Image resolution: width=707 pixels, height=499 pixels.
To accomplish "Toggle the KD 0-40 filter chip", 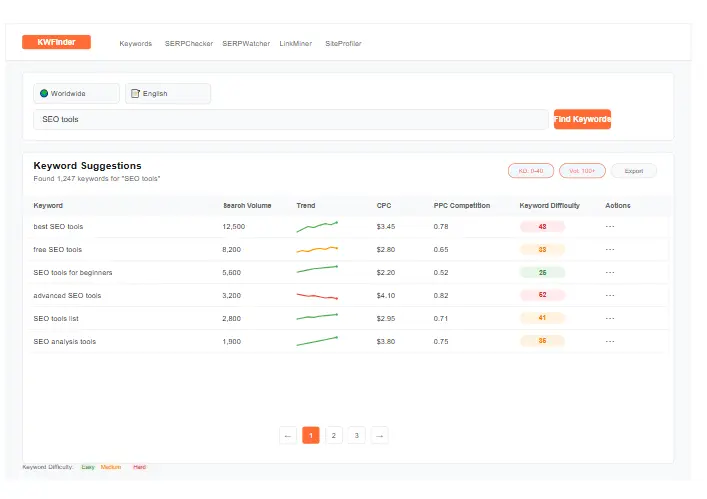I will tap(531, 171).
